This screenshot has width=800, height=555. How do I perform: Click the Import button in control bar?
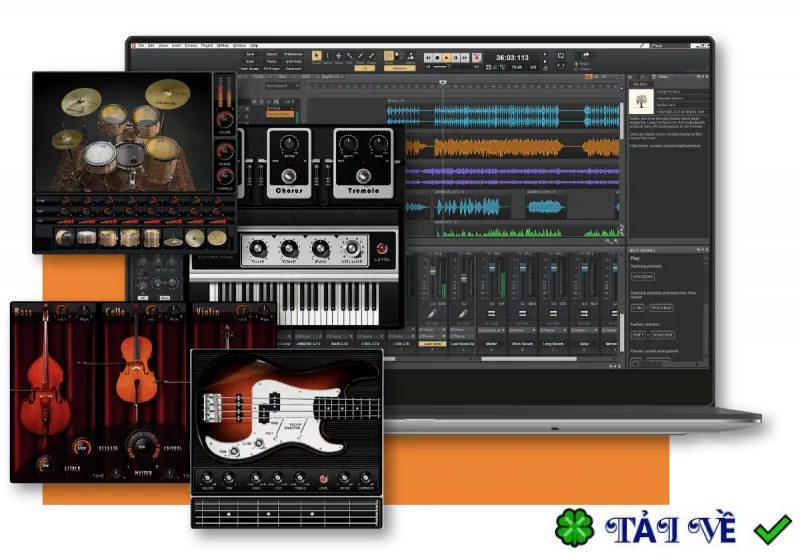[271, 54]
